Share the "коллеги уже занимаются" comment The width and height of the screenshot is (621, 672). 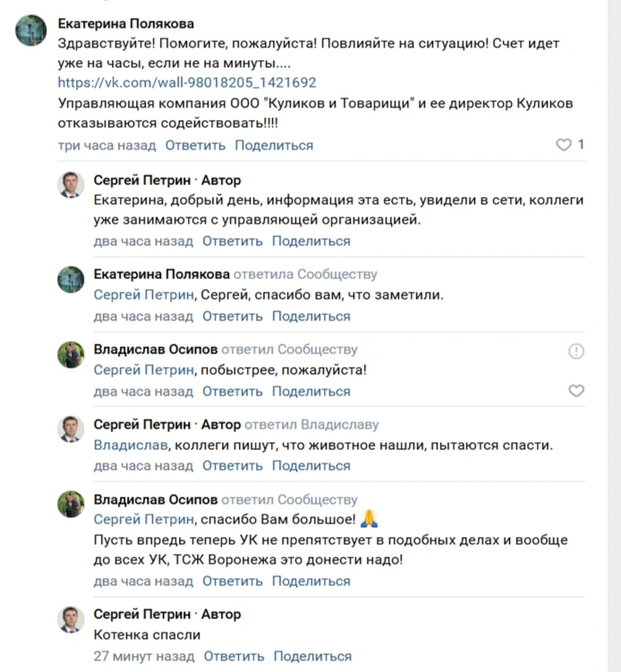coord(311,241)
